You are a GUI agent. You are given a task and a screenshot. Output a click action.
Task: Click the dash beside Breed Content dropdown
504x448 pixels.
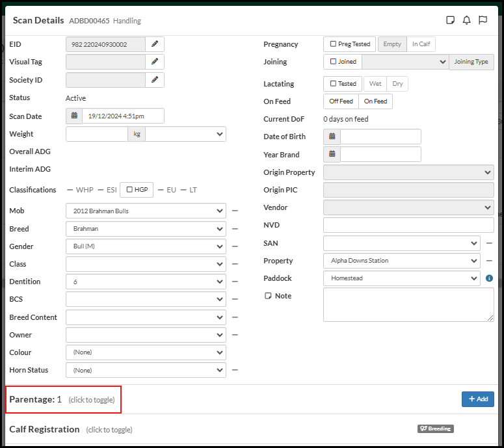[235, 317]
